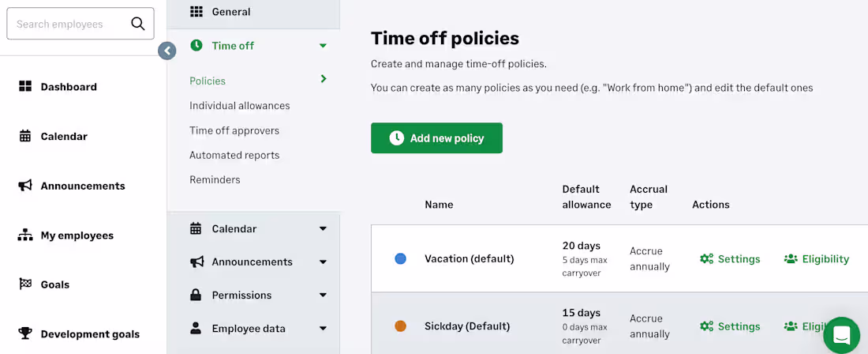This screenshot has height=354, width=868.
Task: Click the Development goals trophy icon
Action: (x=25, y=333)
